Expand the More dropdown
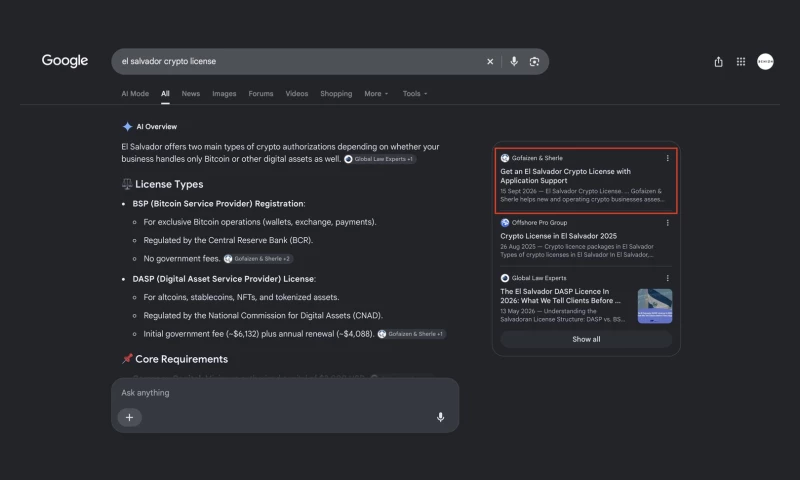 tap(377, 94)
